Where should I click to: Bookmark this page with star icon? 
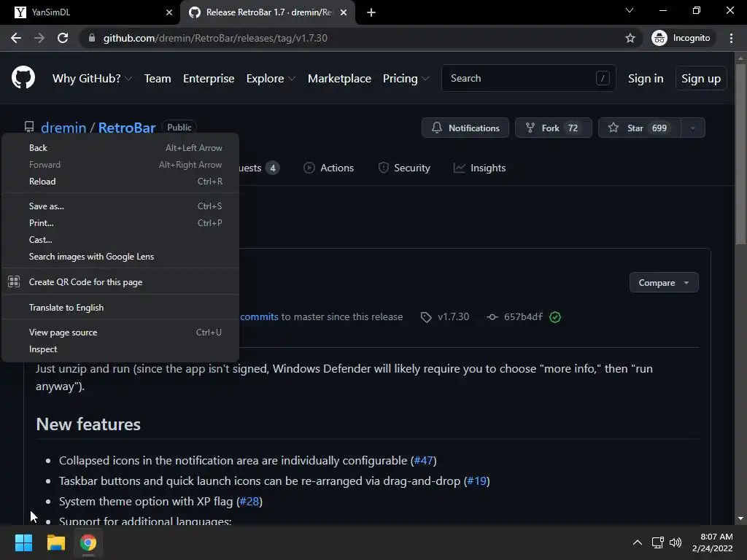point(630,38)
